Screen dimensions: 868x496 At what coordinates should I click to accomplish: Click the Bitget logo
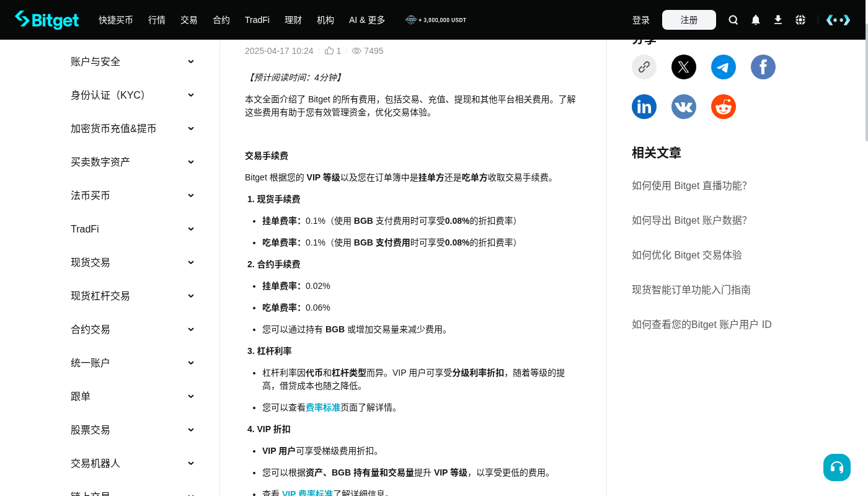(47, 20)
